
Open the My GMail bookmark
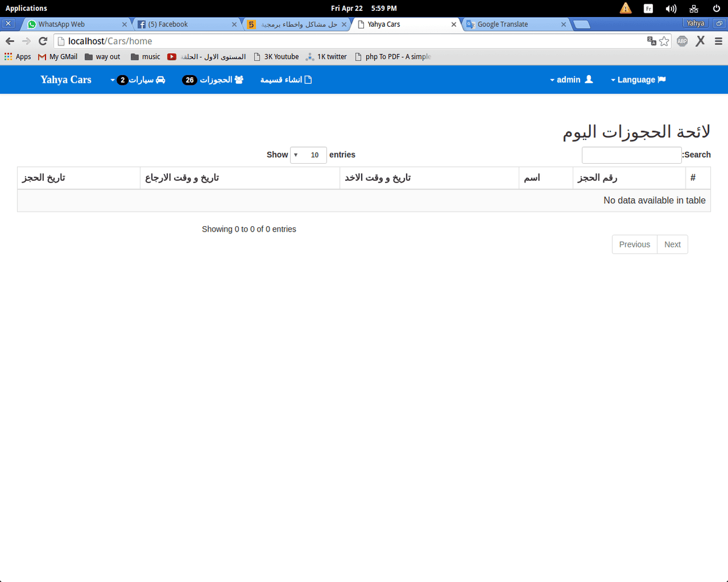pos(58,56)
